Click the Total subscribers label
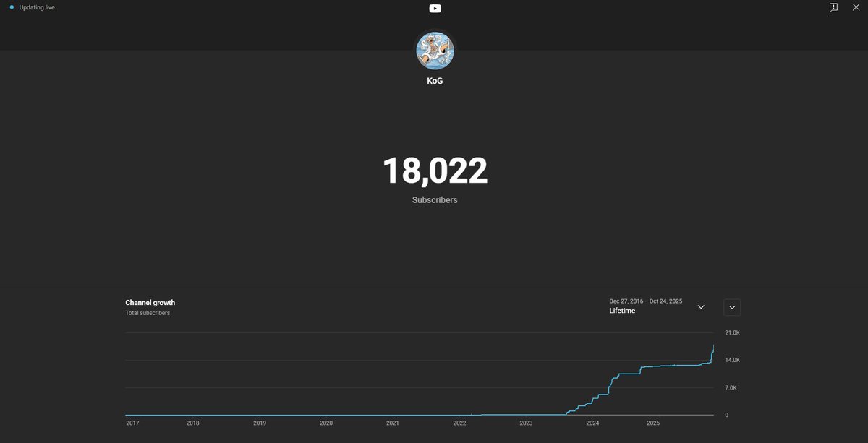868x443 pixels. (148, 313)
